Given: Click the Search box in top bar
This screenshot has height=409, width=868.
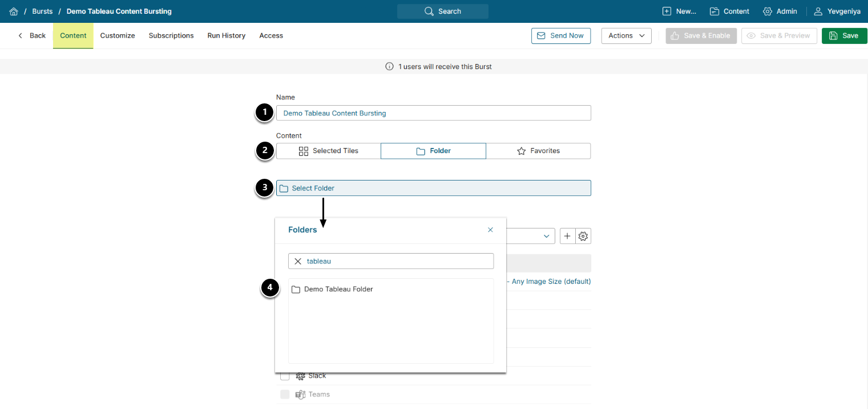Looking at the screenshot, I should [443, 11].
